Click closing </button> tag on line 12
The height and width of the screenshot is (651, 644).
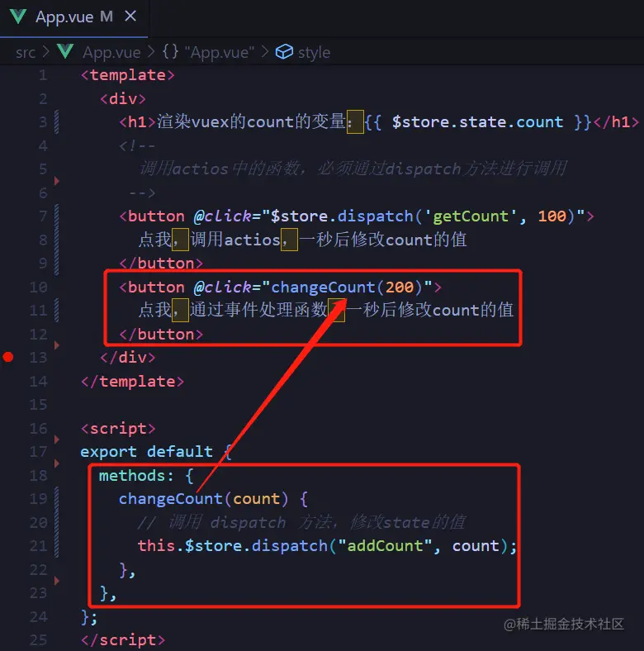(162, 335)
